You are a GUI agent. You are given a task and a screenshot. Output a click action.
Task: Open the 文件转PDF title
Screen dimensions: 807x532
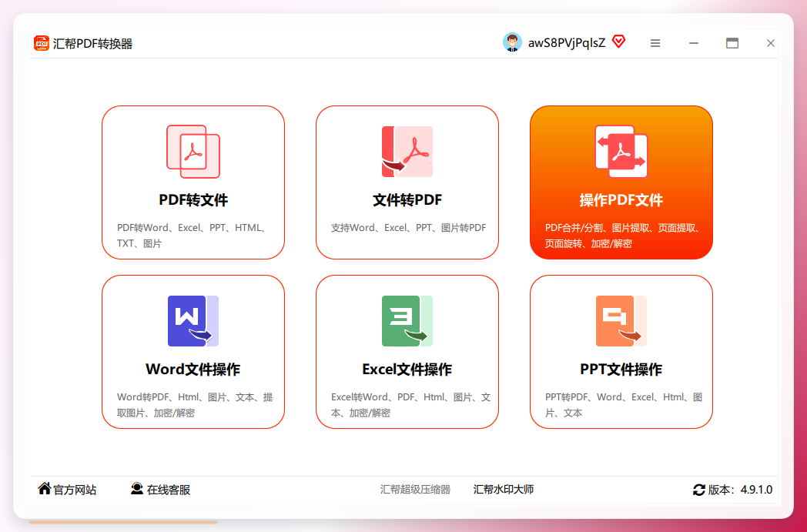click(x=407, y=199)
